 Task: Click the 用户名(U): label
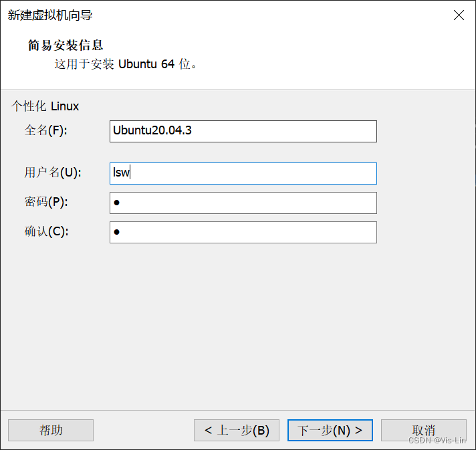pos(53,173)
